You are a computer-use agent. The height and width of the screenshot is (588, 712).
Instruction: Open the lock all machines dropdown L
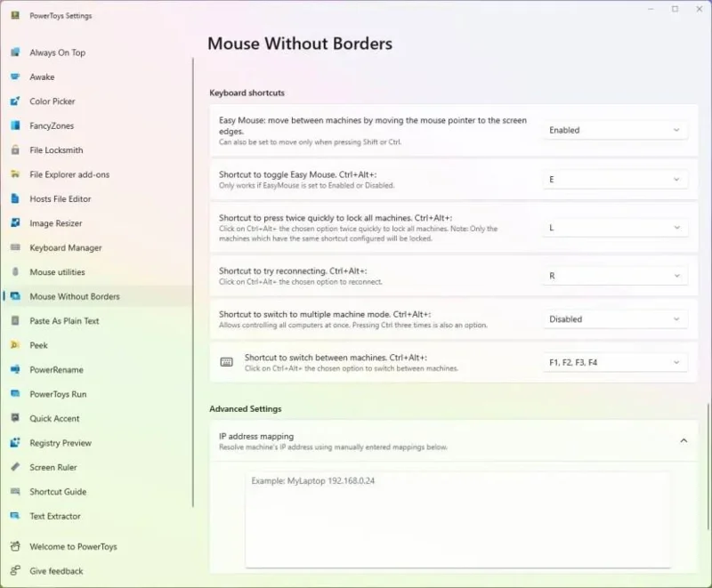pyautogui.click(x=615, y=228)
